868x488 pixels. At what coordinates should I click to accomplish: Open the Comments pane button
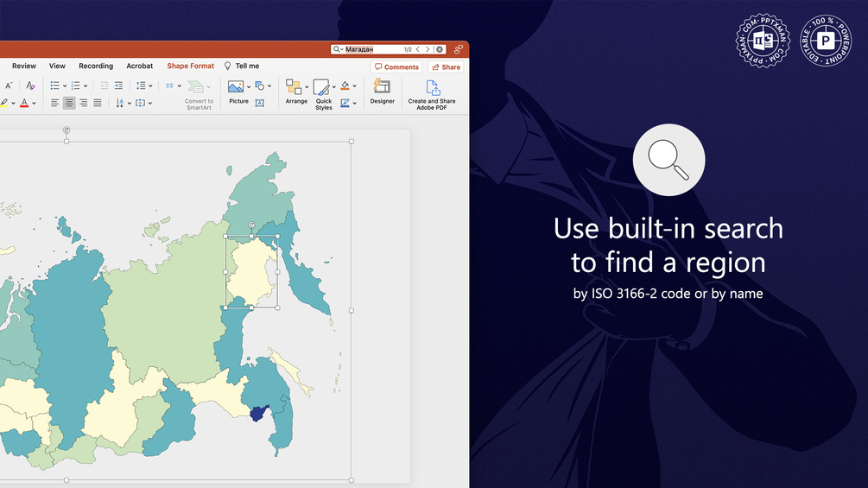[x=396, y=67]
